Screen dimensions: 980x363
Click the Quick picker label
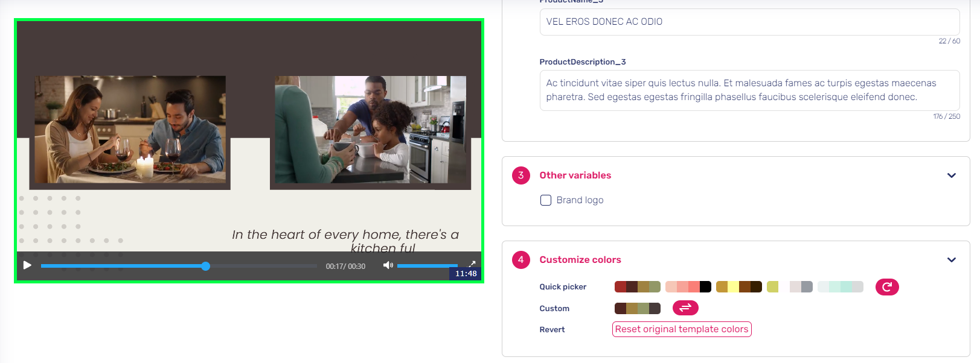point(563,287)
